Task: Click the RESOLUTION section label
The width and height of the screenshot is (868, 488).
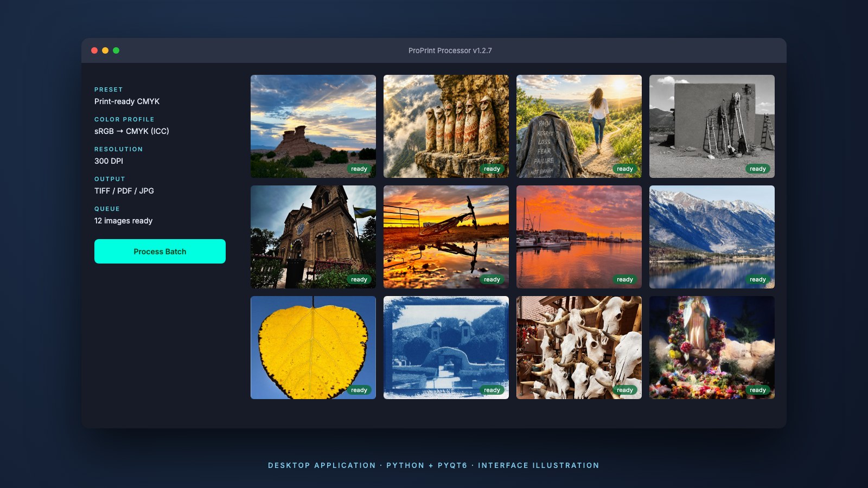Action: tap(119, 149)
